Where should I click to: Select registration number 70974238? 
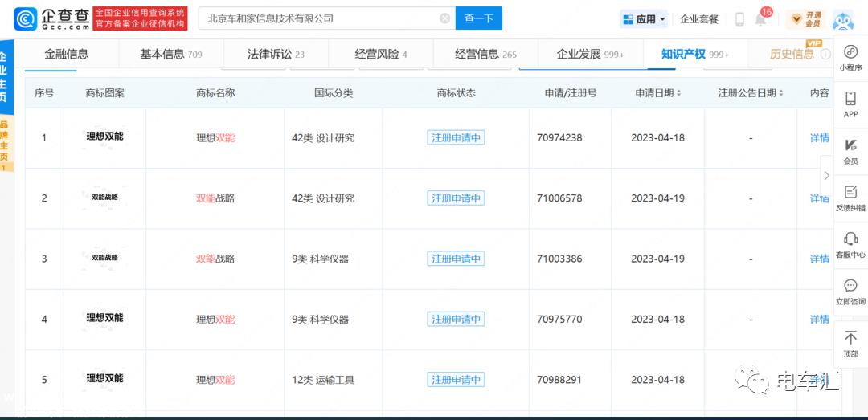point(559,138)
